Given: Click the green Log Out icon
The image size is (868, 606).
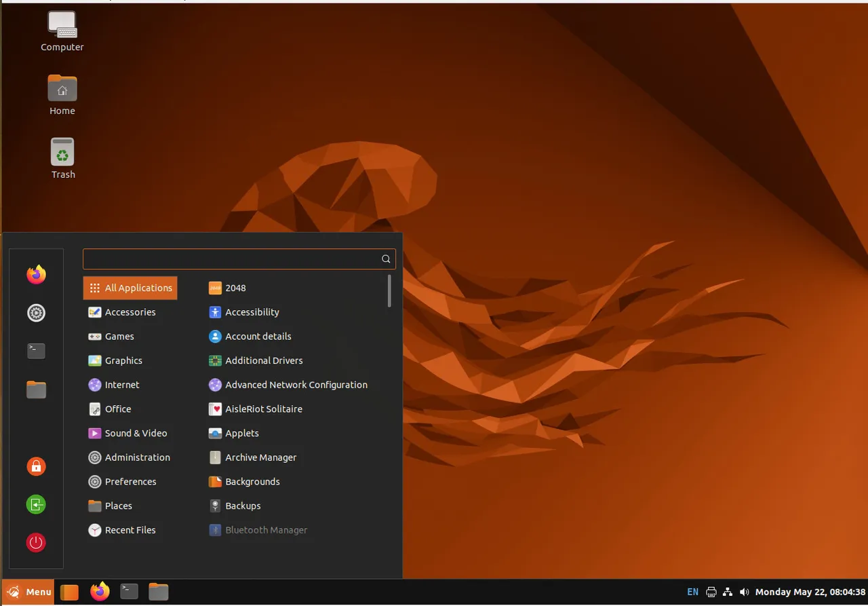Looking at the screenshot, I should [x=36, y=504].
